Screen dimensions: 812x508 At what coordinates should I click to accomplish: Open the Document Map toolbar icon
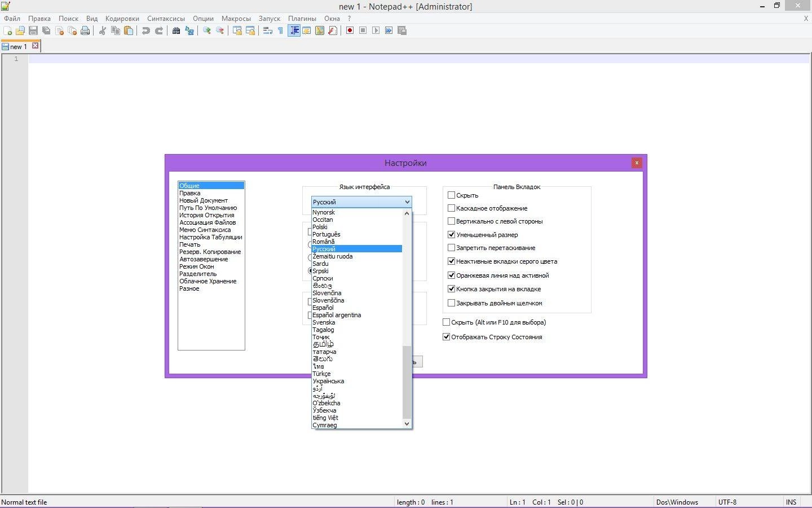coord(320,30)
